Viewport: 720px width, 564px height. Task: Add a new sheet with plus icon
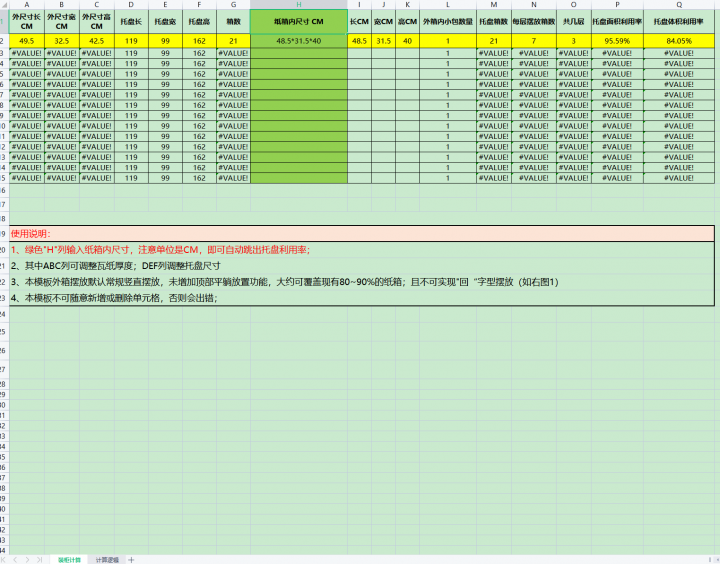click(130, 559)
